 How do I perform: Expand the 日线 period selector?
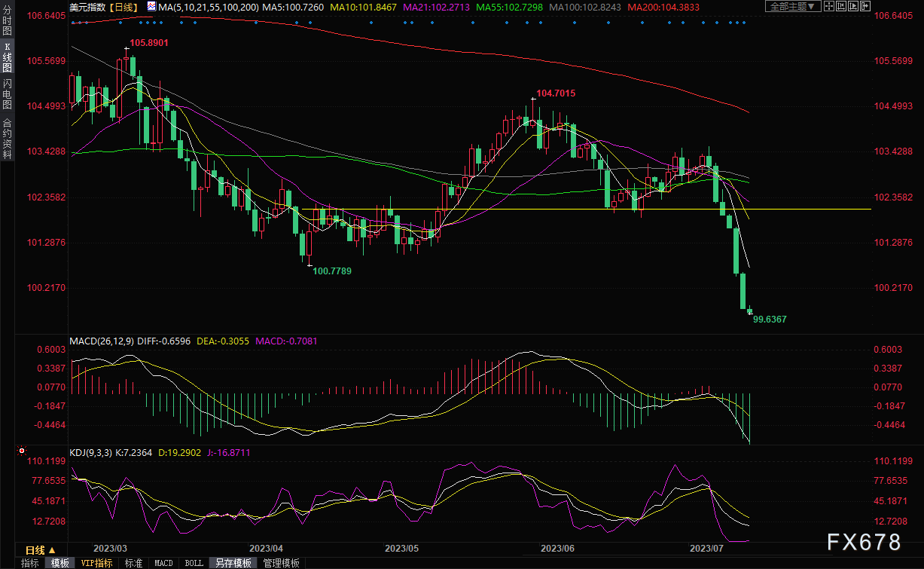41,549
